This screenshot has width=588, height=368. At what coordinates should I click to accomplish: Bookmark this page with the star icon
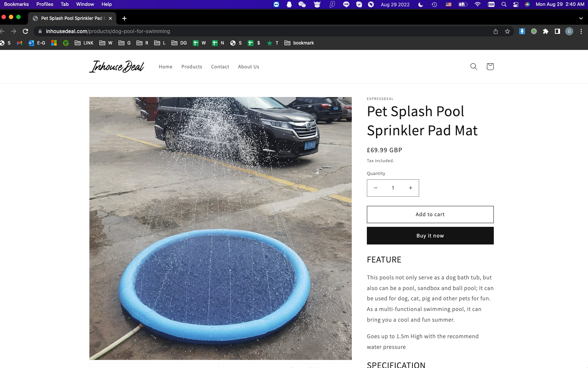[x=507, y=31]
